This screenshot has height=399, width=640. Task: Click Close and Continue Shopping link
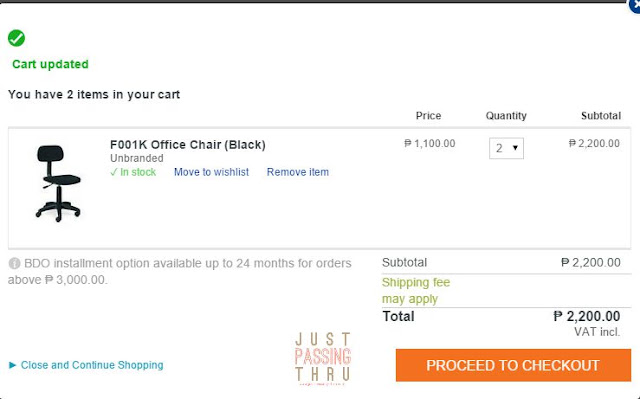[x=92, y=365]
